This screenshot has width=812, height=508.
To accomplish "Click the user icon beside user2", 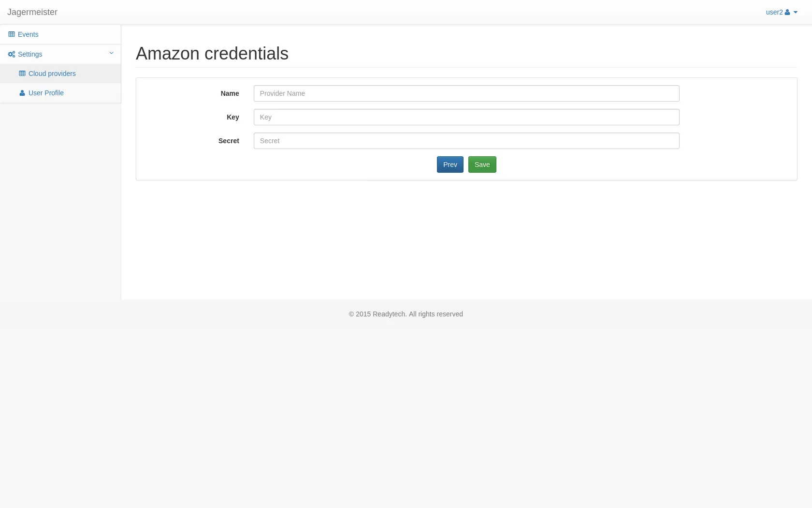I will pyautogui.click(x=787, y=12).
